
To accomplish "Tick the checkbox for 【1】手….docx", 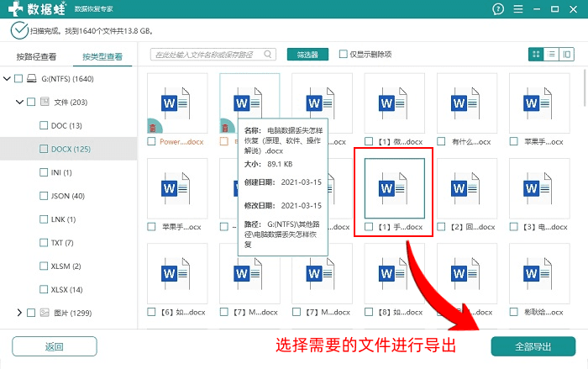I will (x=370, y=227).
